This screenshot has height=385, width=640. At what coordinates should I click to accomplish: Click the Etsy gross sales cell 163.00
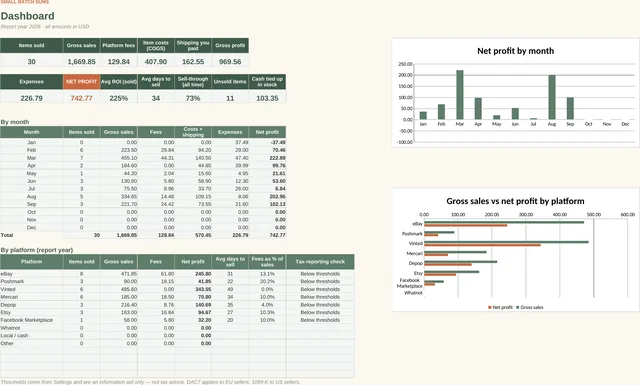click(119, 313)
